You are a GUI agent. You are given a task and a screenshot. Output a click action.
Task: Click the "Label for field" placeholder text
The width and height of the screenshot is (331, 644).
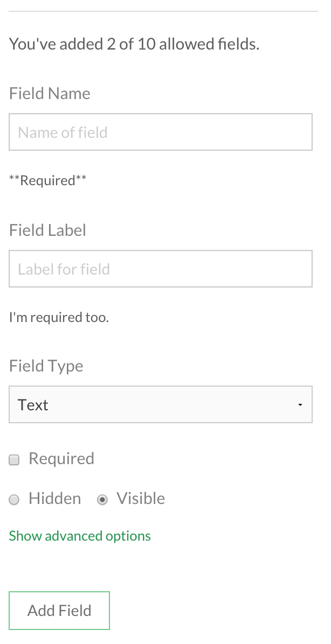64,269
